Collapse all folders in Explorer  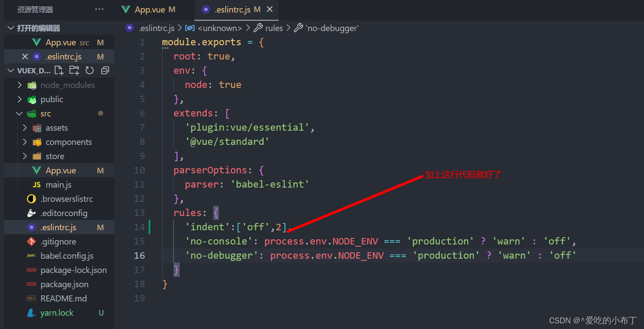pos(105,70)
